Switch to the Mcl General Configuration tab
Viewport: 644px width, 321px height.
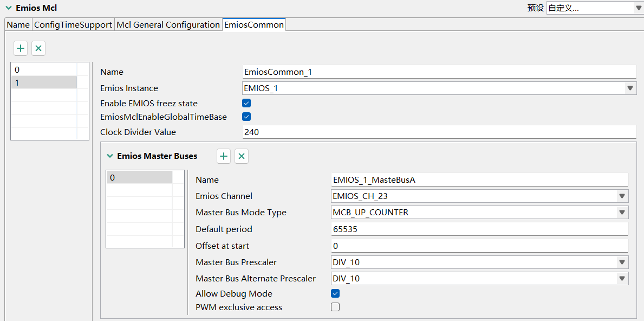pyautogui.click(x=168, y=24)
